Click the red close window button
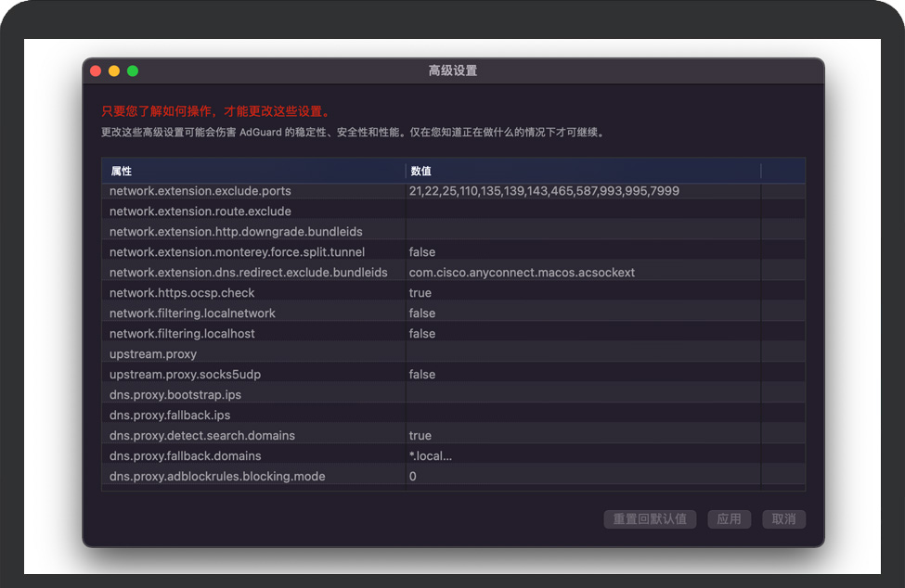Image resolution: width=905 pixels, height=588 pixels. [x=96, y=71]
